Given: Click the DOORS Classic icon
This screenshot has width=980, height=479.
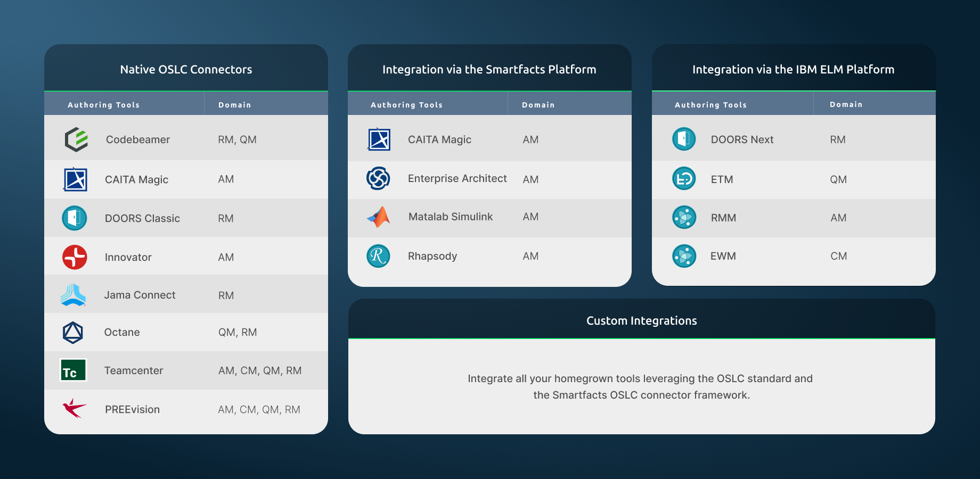Looking at the screenshot, I should pos(75,218).
